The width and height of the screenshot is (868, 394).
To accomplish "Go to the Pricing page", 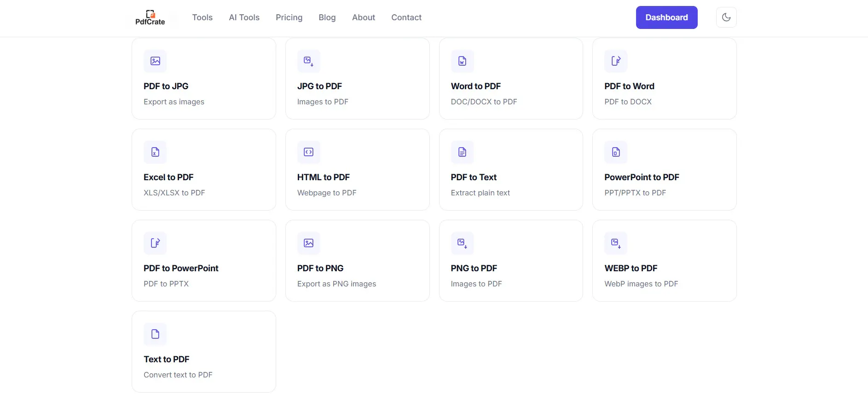I will [289, 17].
